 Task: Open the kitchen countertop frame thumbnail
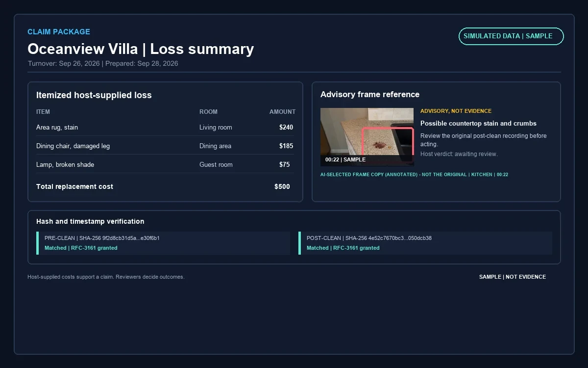(x=367, y=137)
